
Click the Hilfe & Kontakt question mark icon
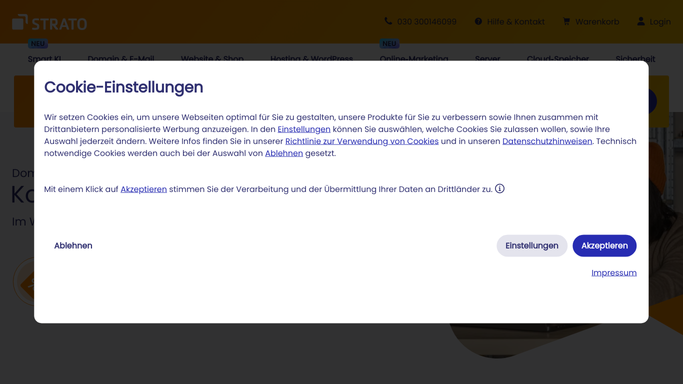pos(478,21)
